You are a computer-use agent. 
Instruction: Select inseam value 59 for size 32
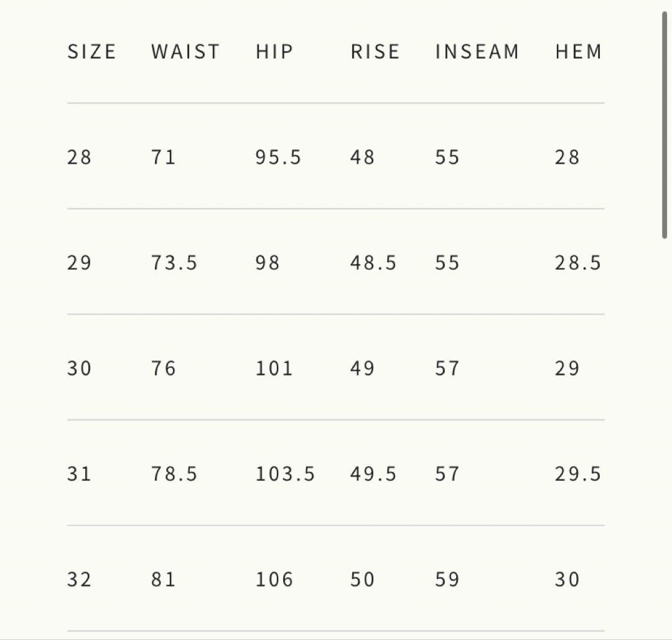pyautogui.click(x=447, y=580)
